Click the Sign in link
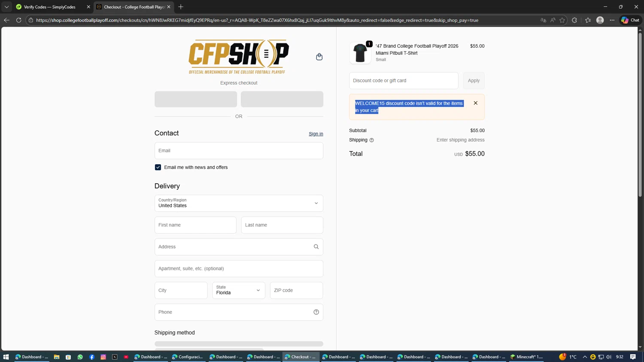The height and width of the screenshot is (362, 644). (316, 134)
